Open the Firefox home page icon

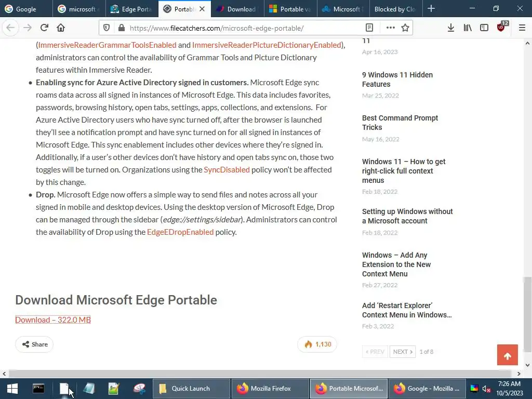(x=61, y=28)
